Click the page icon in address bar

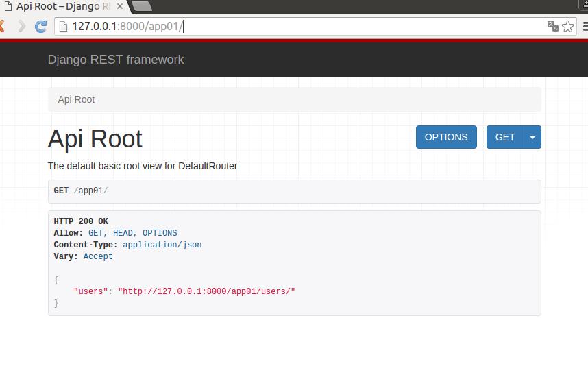click(x=63, y=26)
